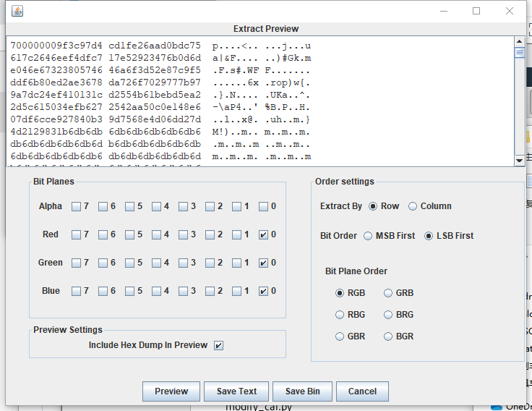Enable Blue bit plane 5
The height and width of the screenshot is (411, 532).
pos(129,291)
